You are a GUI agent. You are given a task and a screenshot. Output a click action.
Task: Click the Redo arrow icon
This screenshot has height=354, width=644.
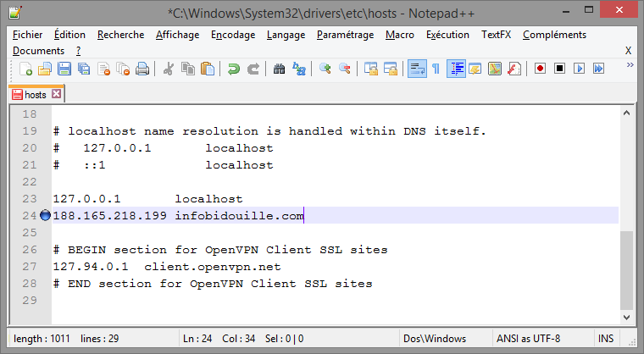[253, 69]
